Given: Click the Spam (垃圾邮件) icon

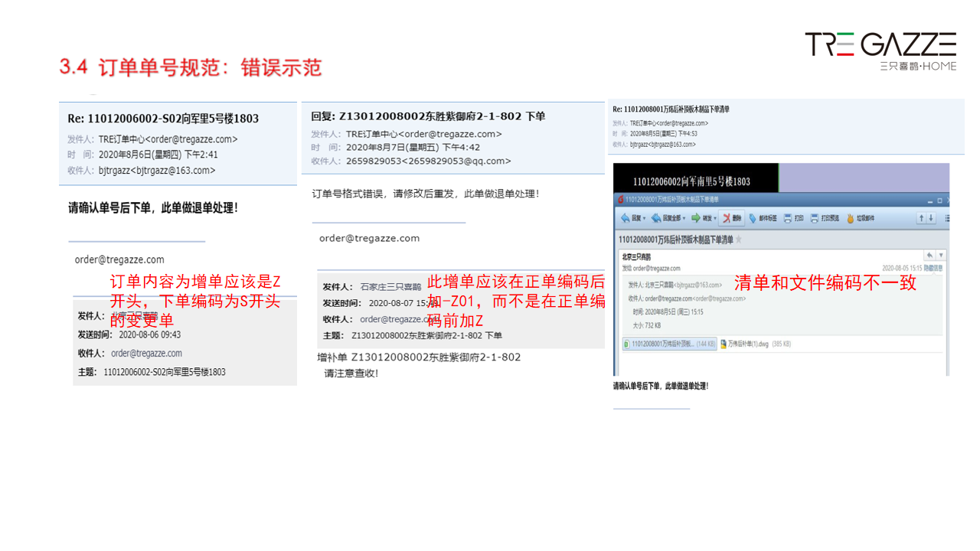Looking at the screenshot, I should pos(850,218).
